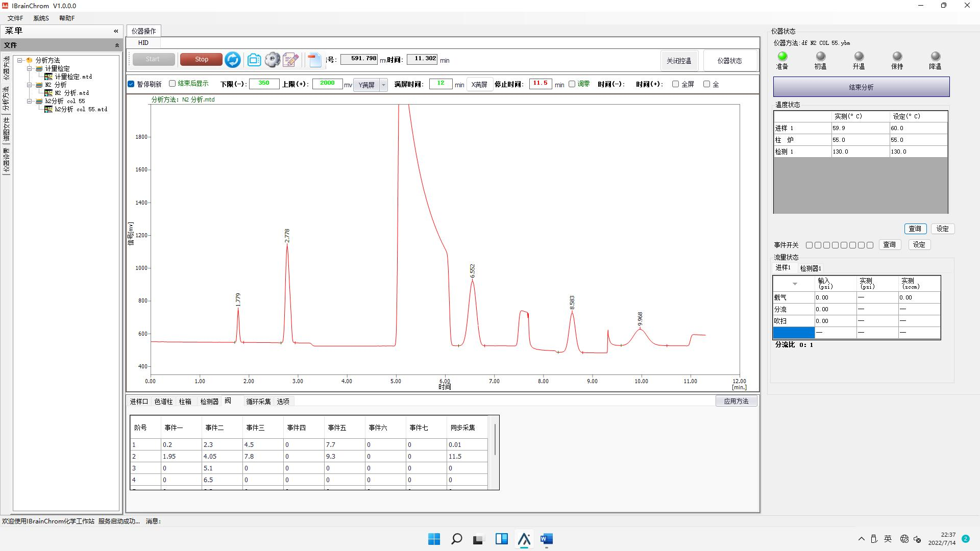The image size is (980, 551).
Task: Toggle the 暂停刷新 checkbox
Action: pyautogui.click(x=131, y=84)
